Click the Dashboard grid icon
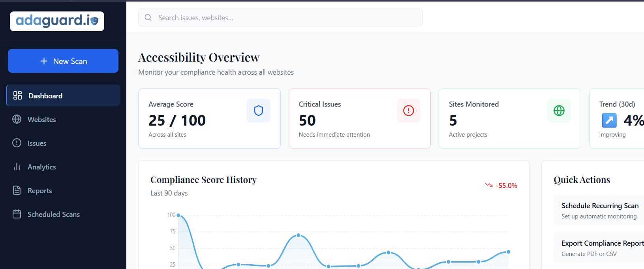Image resolution: width=644 pixels, height=269 pixels. (x=17, y=95)
